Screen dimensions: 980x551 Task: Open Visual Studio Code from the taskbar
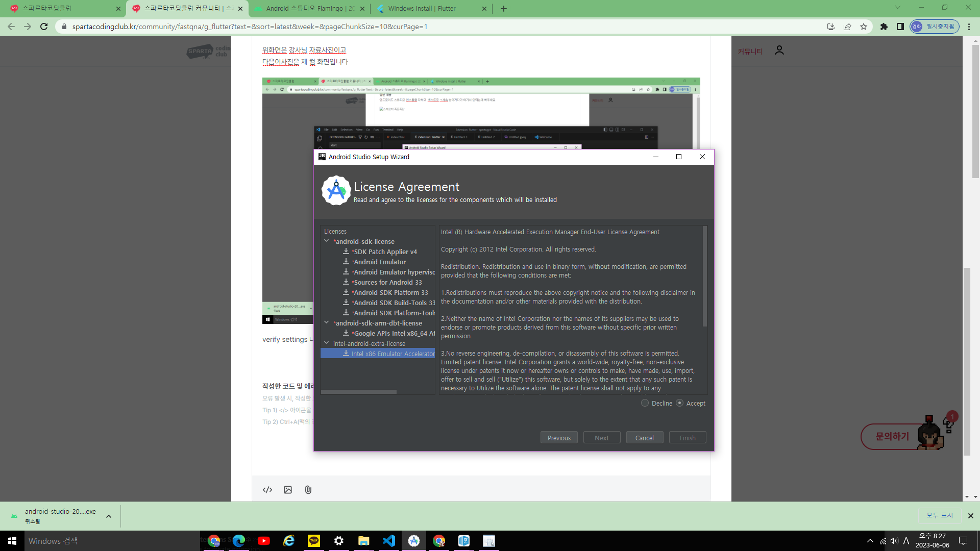389,541
